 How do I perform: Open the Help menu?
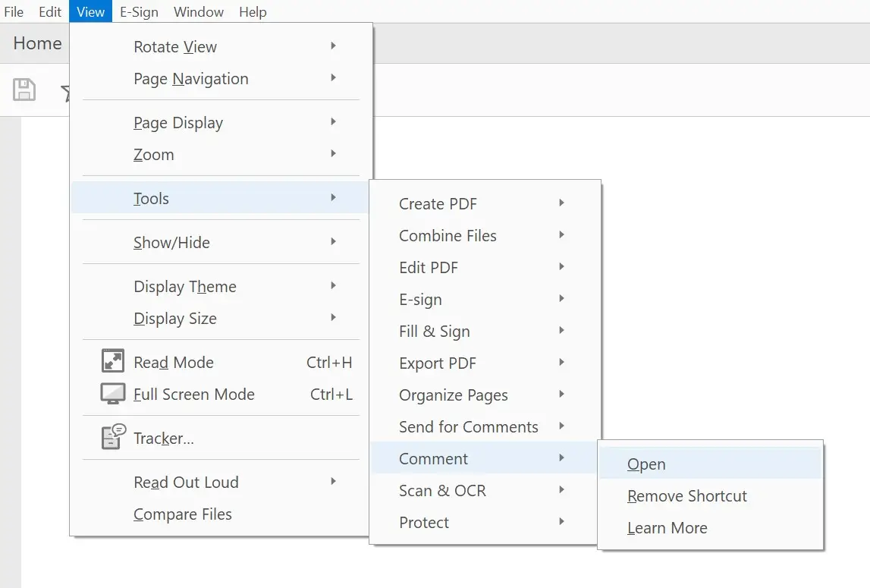point(253,11)
